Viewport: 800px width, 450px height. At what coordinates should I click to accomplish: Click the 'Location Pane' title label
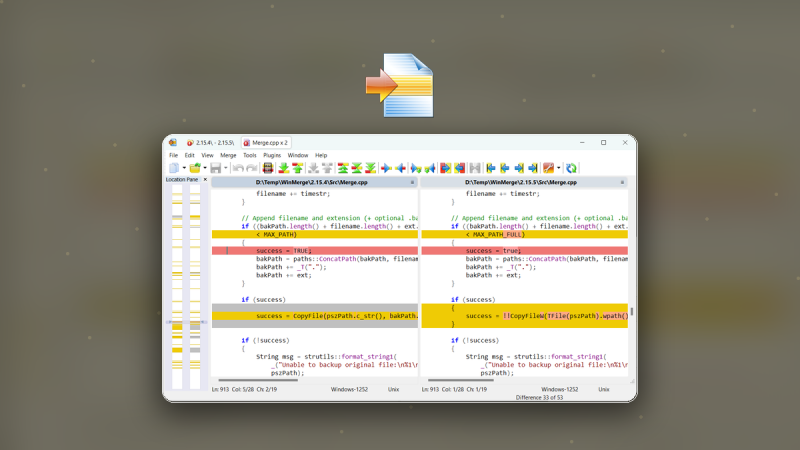(x=182, y=180)
